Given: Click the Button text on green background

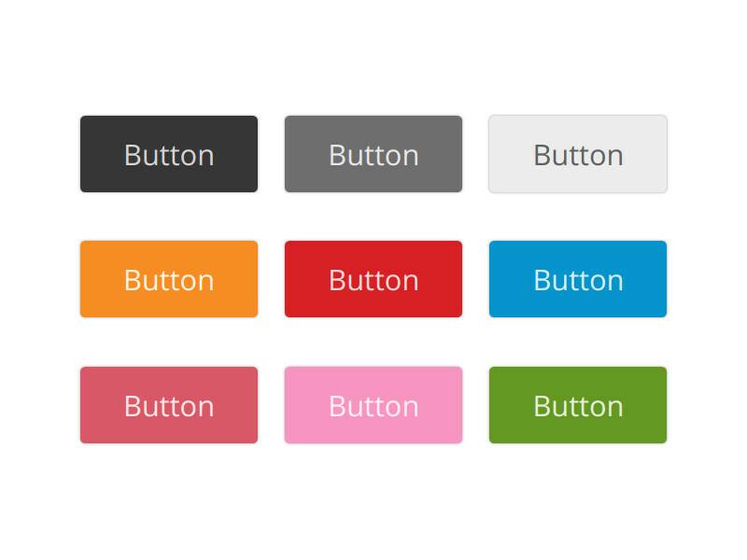Looking at the screenshot, I should point(578,406).
